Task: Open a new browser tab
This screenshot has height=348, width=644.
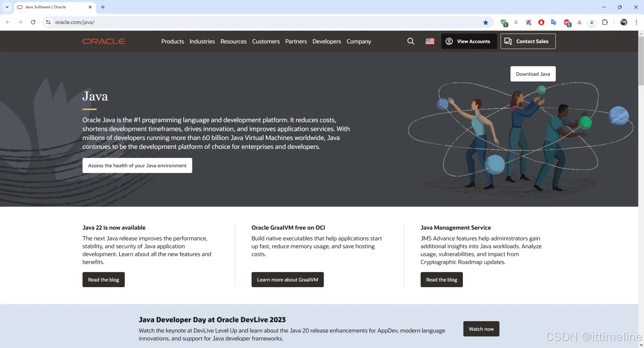Action: (103, 7)
